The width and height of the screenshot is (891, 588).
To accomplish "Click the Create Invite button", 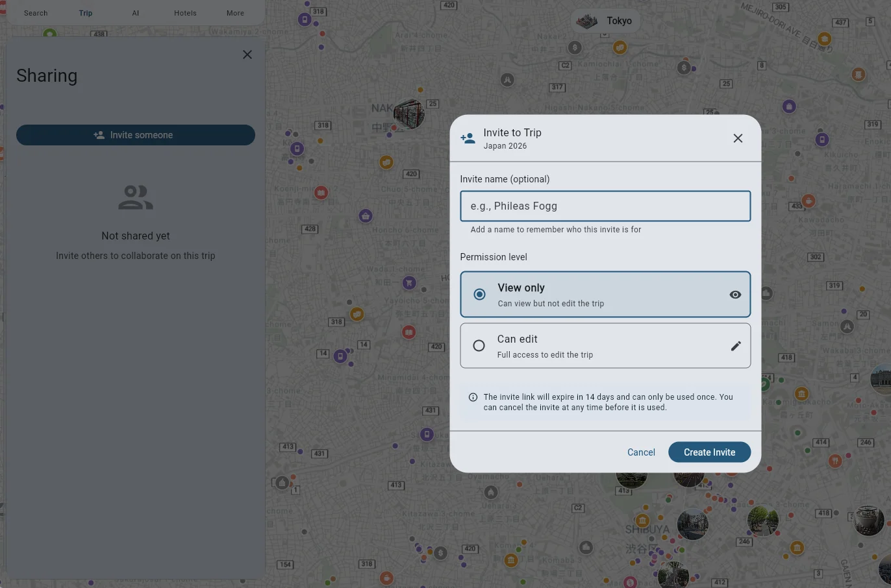I will [x=709, y=452].
